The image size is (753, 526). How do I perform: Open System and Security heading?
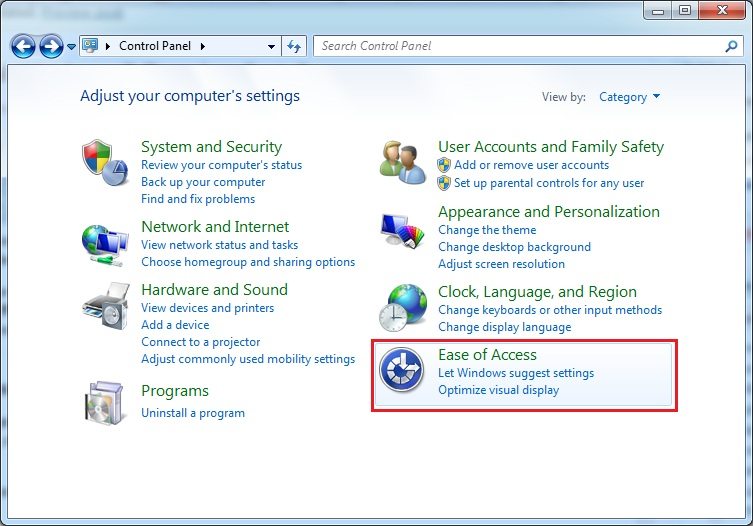211,147
